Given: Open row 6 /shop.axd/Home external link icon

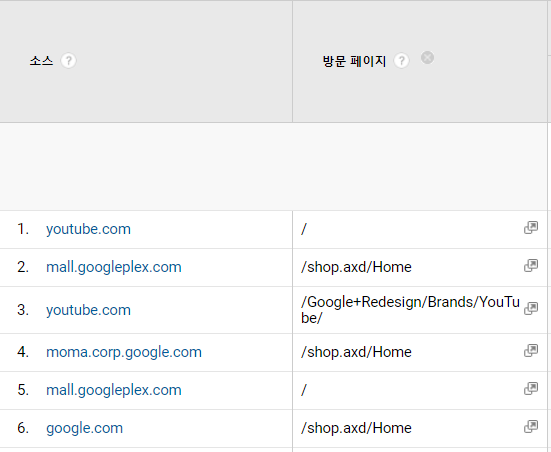Looking at the screenshot, I should (x=531, y=426).
